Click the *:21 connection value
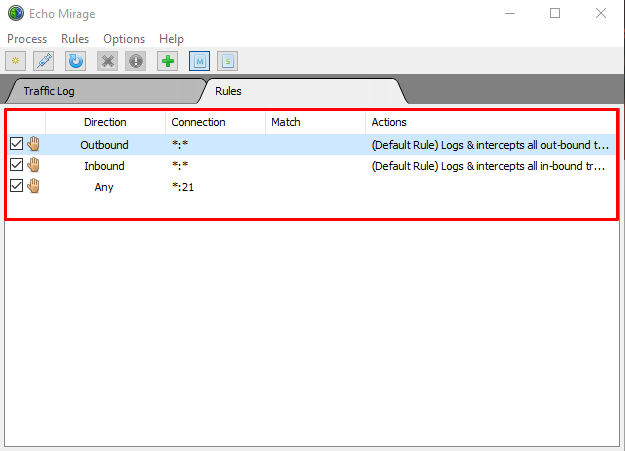625x451 pixels. click(183, 187)
